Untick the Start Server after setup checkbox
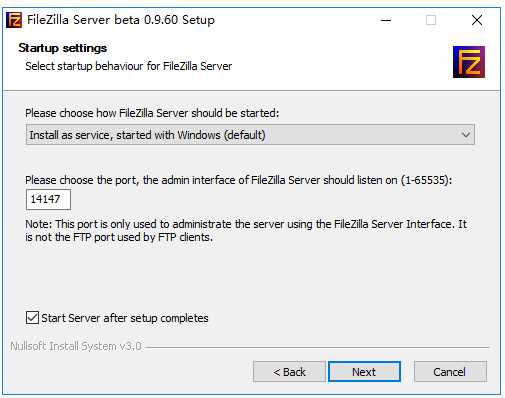This screenshot has width=505, height=398. (32, 318)
